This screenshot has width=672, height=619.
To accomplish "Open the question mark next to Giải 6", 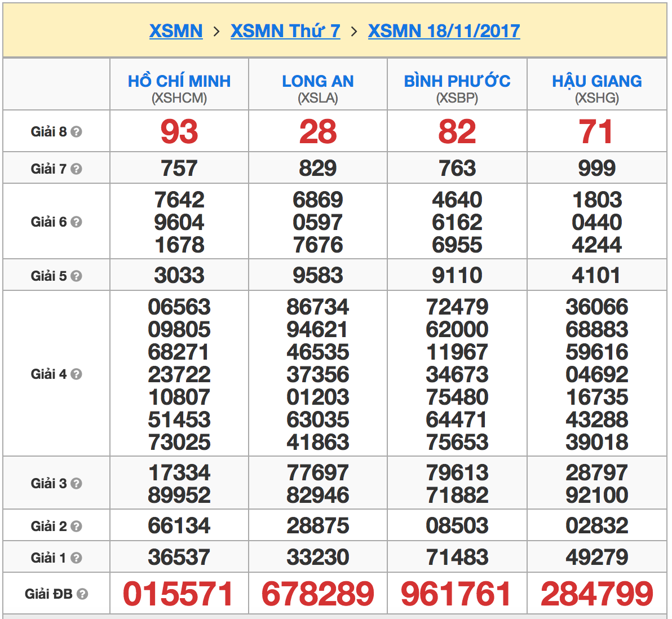I will (x=77, y=222).
